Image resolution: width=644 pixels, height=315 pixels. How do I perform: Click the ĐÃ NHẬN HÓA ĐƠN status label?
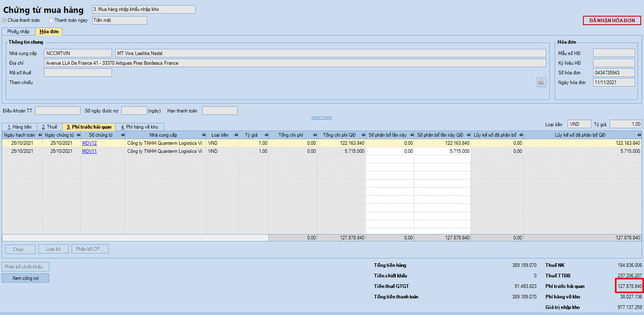611,21
